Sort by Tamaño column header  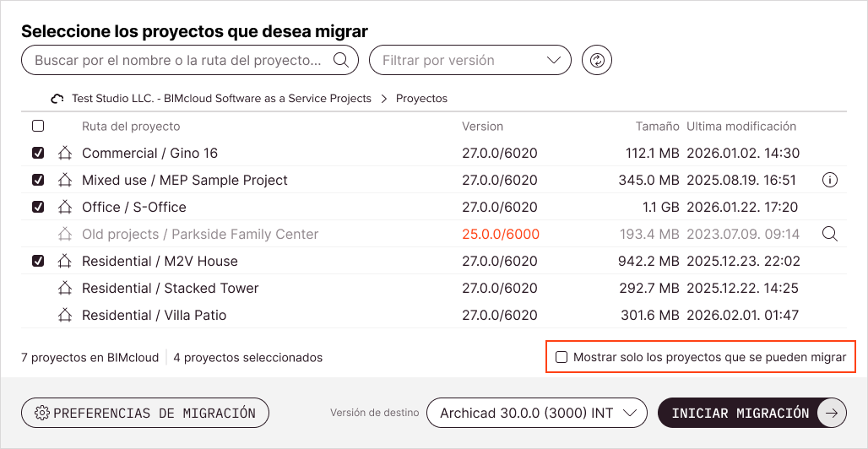click(657, 127)
